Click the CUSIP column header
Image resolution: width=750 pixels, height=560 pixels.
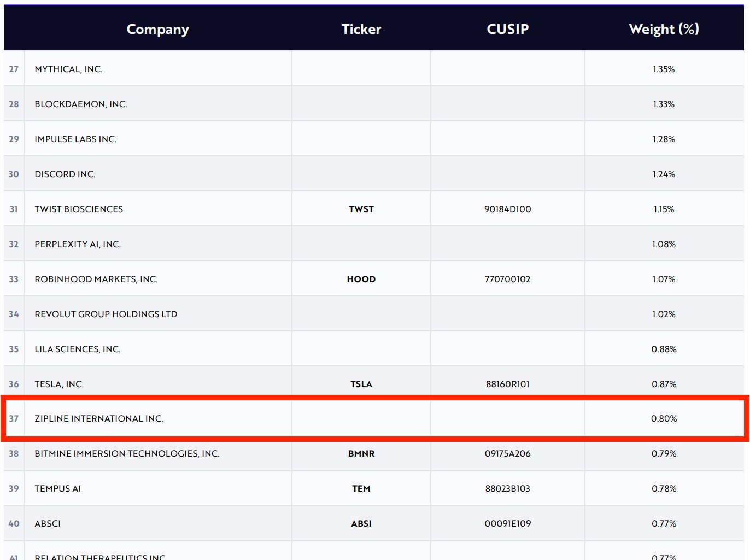pyautogui.click(x=507, y=29)
